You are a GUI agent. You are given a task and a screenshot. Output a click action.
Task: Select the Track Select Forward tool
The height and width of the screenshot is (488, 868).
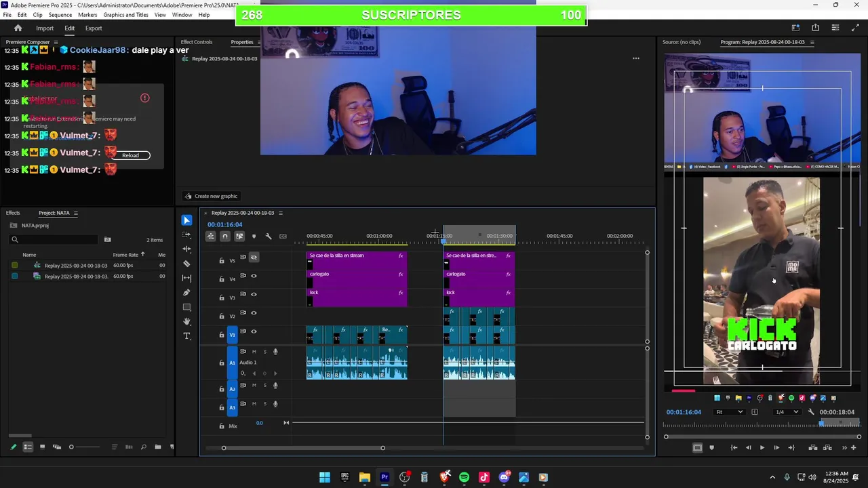pyautogui.click(x=186, y=235)
